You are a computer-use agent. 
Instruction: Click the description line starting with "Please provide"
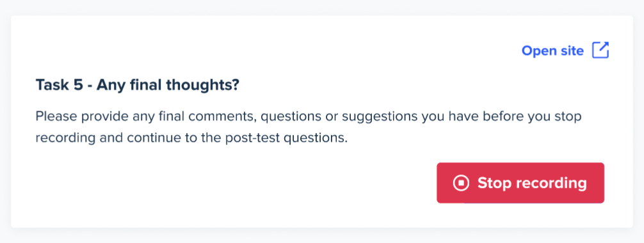click(x=309, y=116)
